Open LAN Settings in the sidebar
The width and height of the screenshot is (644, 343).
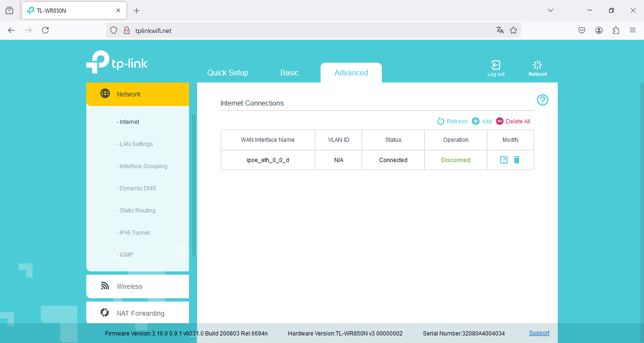click(136, 144)
